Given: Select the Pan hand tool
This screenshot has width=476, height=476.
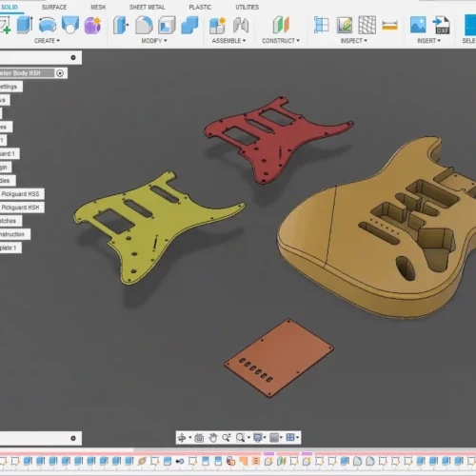Looking at the screenshot, I should tap(212, 438).
